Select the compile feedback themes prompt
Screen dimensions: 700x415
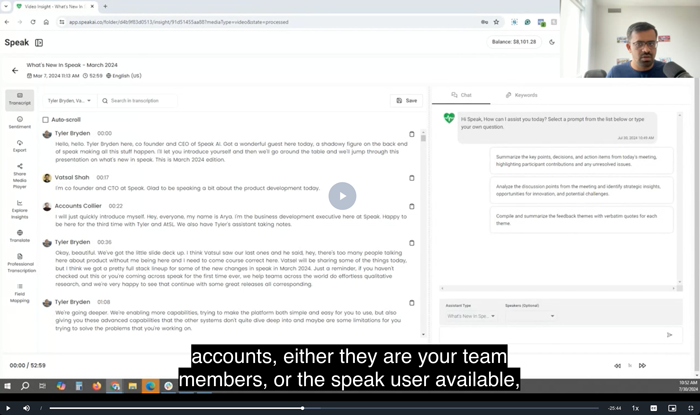click(581, 220)
